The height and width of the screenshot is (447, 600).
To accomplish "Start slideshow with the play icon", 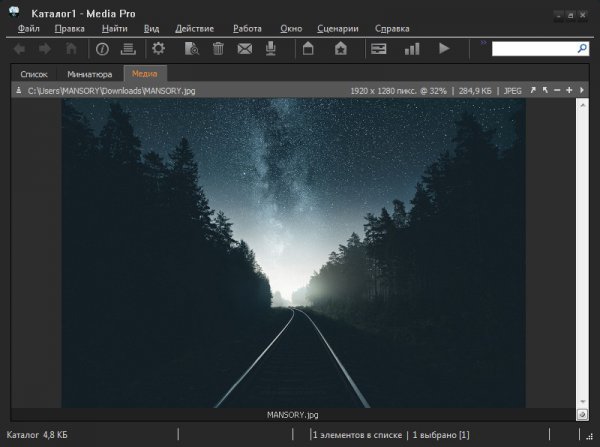I will point(444,48).
